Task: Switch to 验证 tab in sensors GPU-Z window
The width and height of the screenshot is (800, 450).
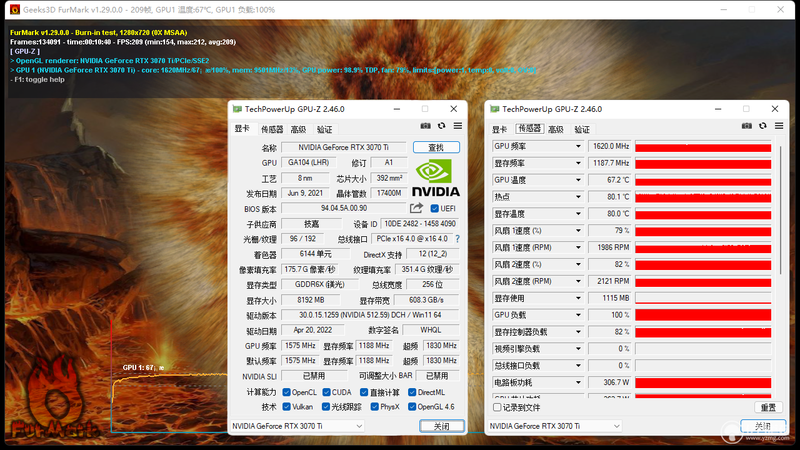Action: 582,130
